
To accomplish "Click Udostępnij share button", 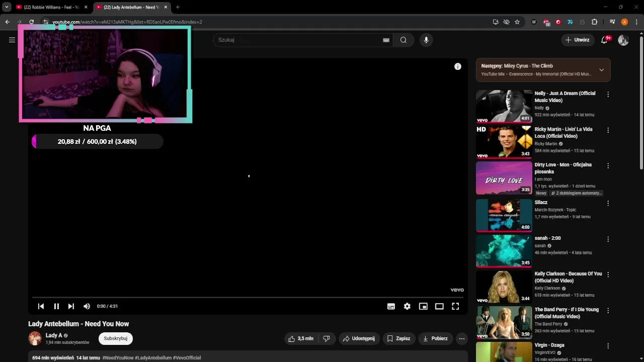I will pyautogui.click(x=359, y=339).
